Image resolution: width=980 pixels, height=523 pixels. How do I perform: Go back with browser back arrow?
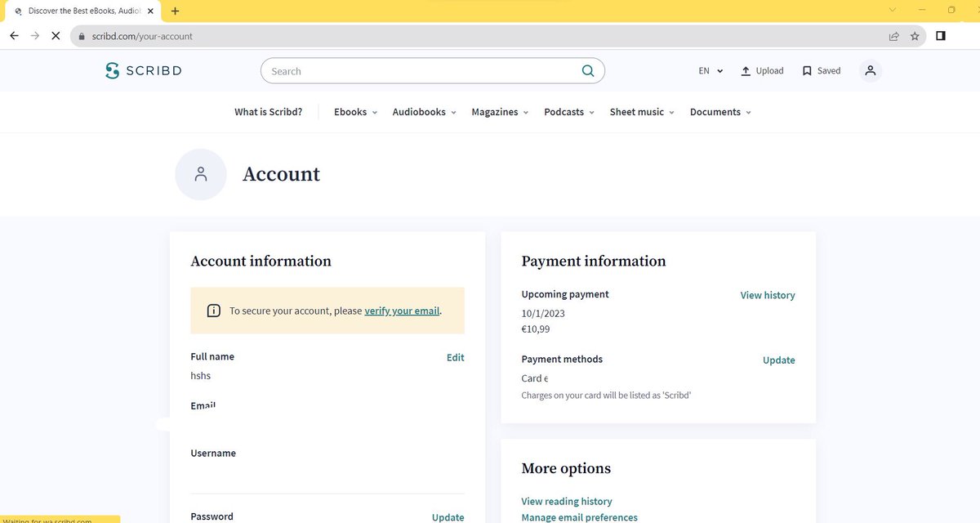point(14,36)
